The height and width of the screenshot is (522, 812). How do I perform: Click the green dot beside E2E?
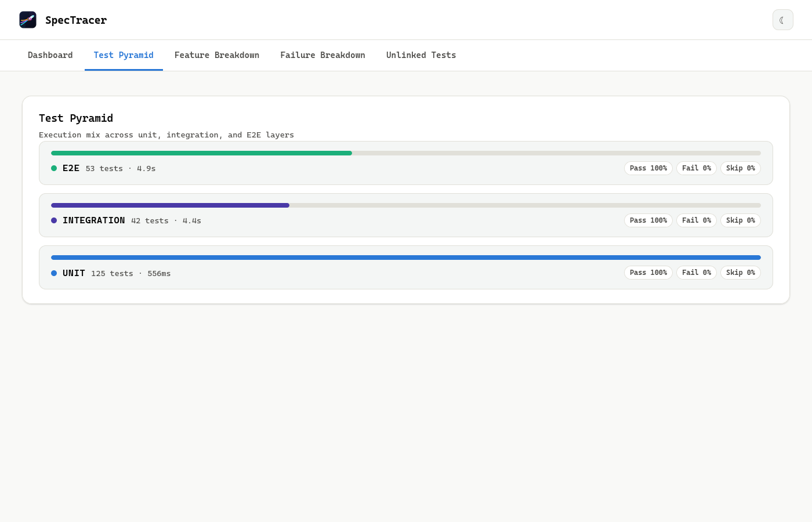pyautogui.click(x=54, y=168)
